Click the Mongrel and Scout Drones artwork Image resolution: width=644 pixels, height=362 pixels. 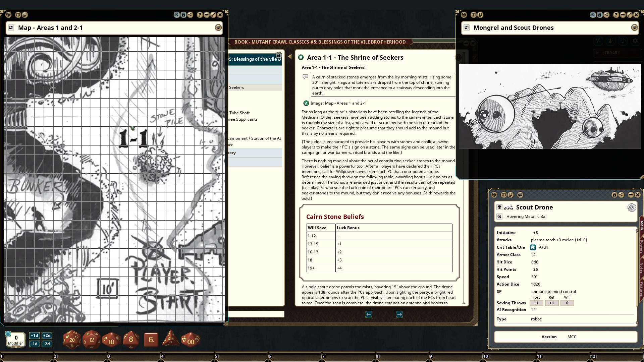[550, 106]
